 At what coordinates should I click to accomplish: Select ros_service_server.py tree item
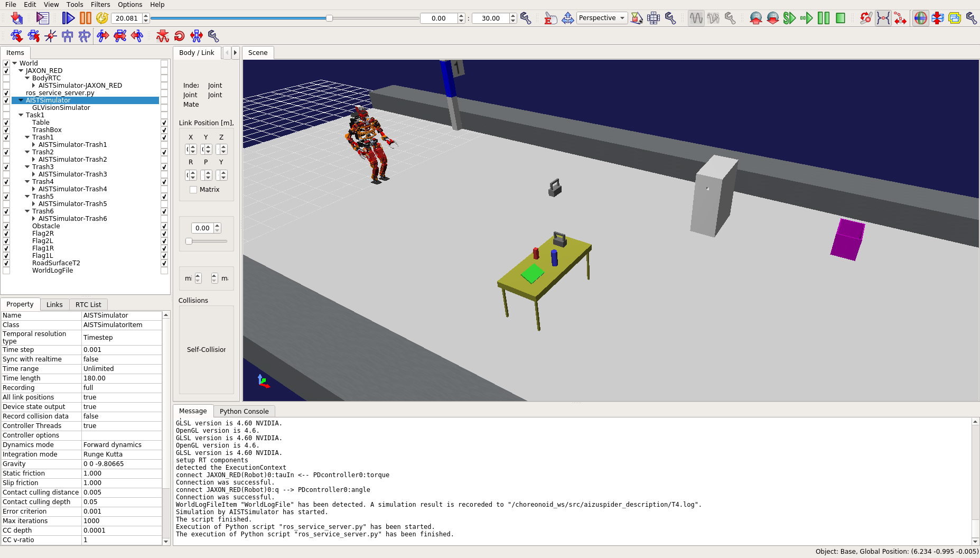coord(60,93)
